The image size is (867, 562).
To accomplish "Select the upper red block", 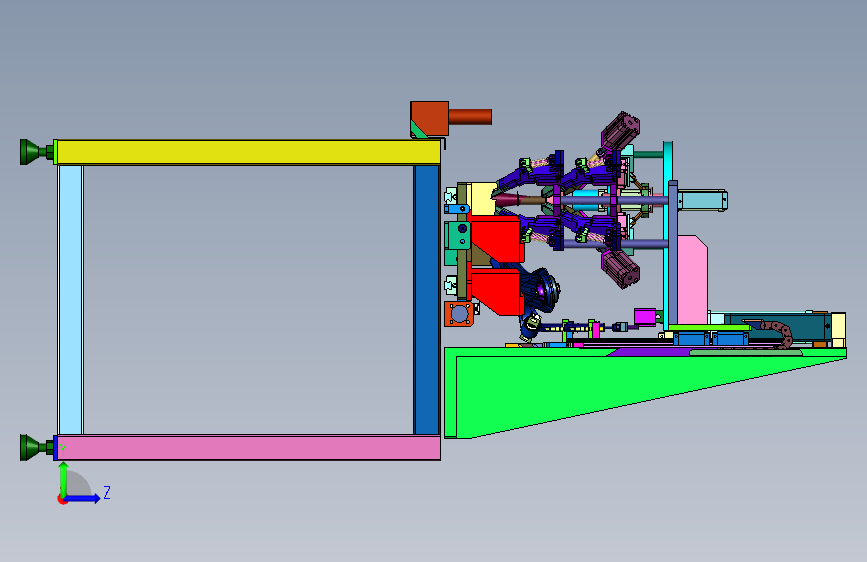I will (x=496, y=238).
